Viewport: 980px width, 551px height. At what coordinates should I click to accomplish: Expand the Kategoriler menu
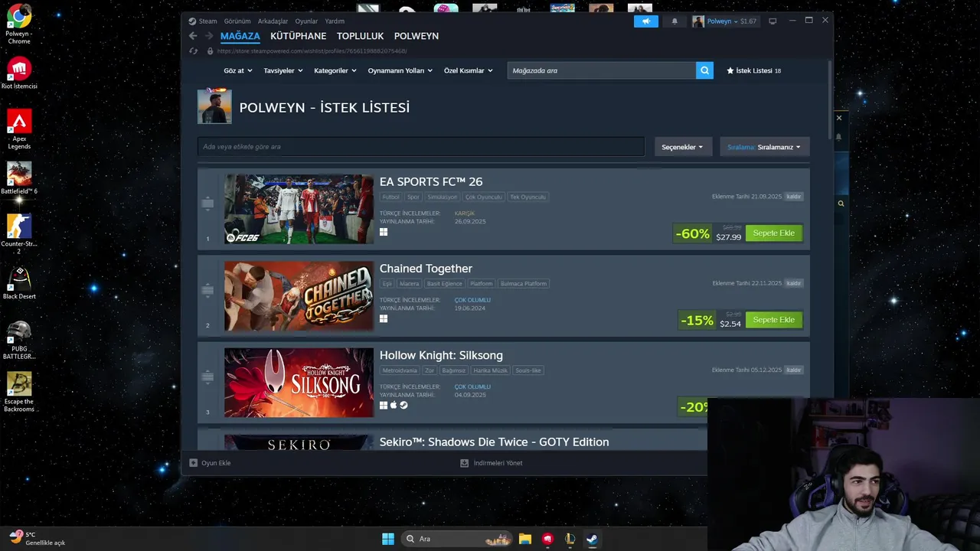click(335, 70)
